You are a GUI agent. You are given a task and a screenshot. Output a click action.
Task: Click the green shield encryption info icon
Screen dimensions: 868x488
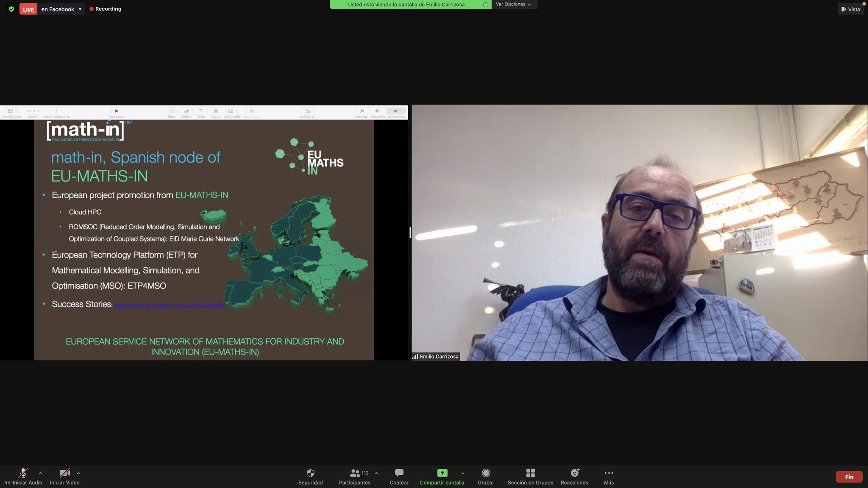tap(11, 9)
